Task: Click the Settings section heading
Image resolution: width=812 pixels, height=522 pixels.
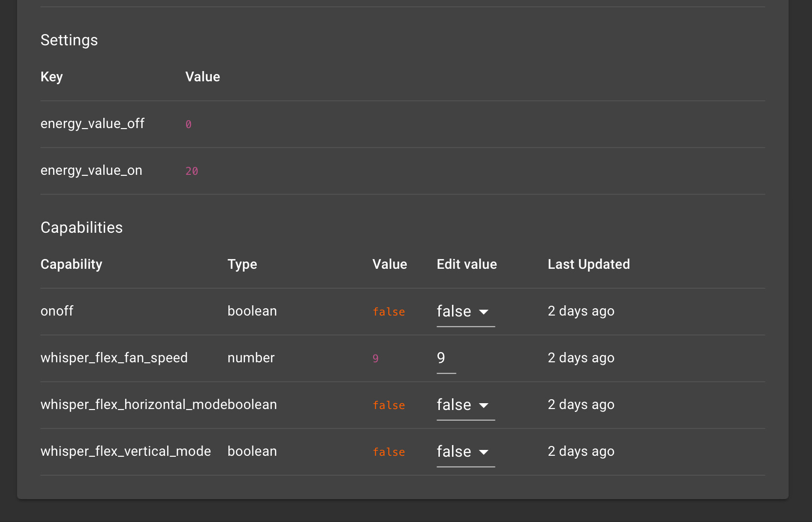Action: (x=69, y=40)
